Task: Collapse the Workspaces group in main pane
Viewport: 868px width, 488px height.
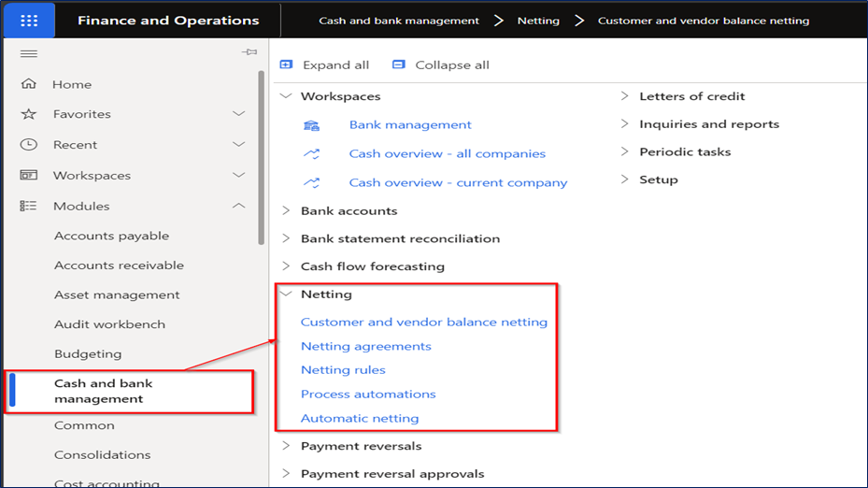Action: coord(286,96)
